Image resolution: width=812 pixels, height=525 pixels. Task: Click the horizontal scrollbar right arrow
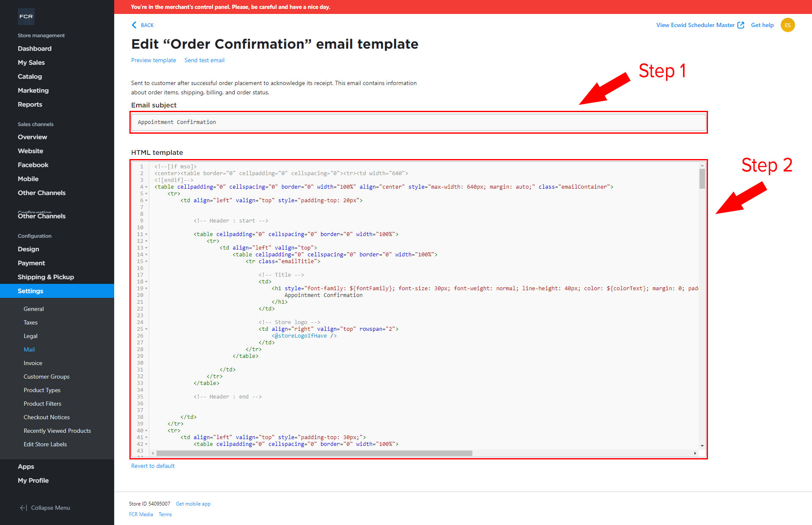click(695, 453)
